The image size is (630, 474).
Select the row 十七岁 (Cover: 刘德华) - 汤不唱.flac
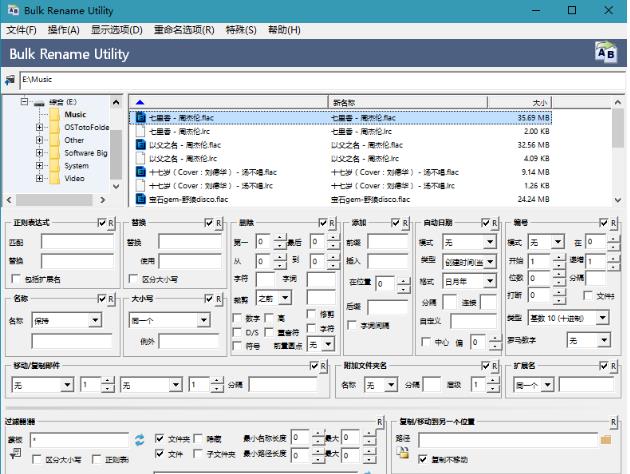click(341, 172)
